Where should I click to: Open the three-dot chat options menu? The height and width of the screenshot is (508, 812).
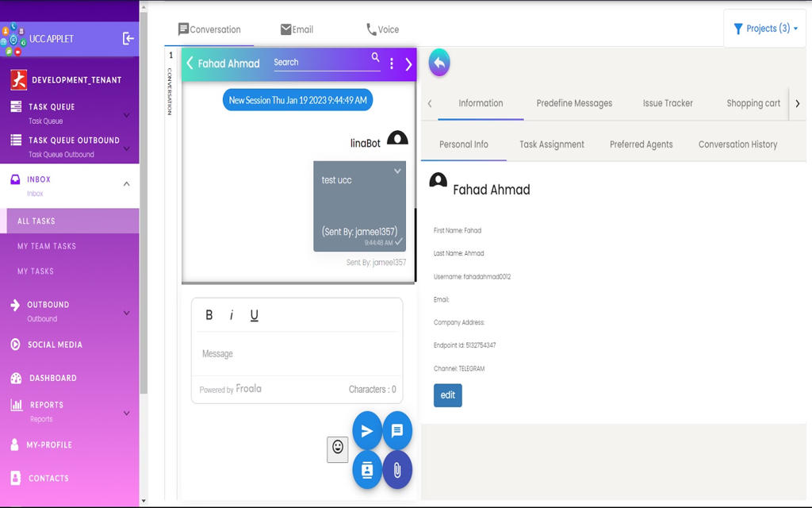(x=392, y=63)
